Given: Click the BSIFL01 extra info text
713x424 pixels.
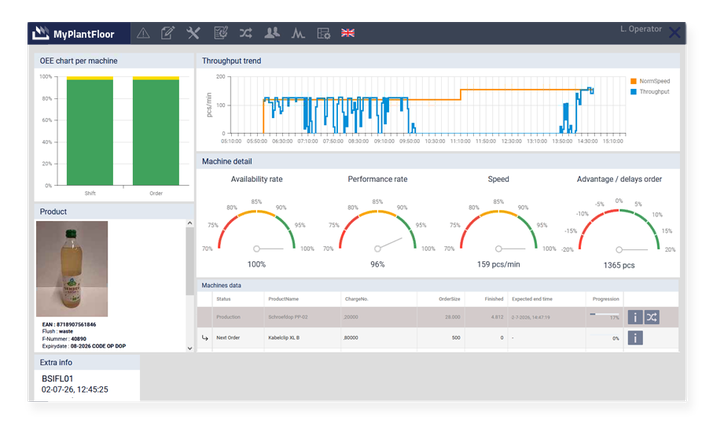Looking at the screenshot, I should tap(57, 379).
